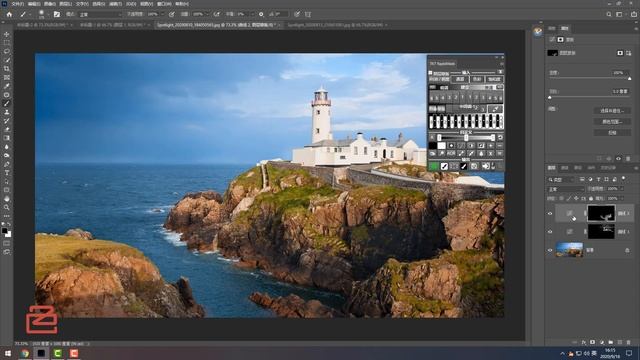Click the Invert (反相) mask button
This screenshot has width=640, height=360.
click(612, 133)
